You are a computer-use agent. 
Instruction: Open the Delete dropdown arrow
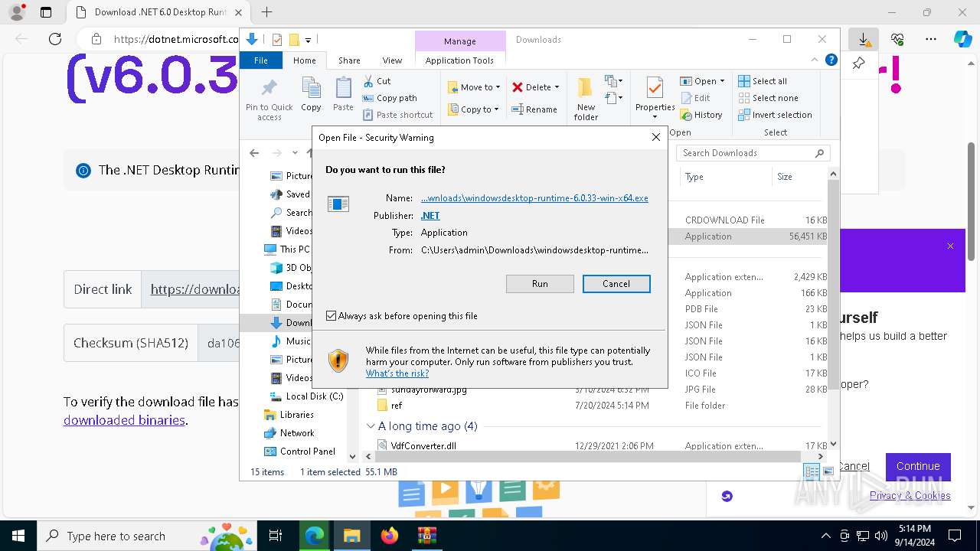(x=557, y=87)
